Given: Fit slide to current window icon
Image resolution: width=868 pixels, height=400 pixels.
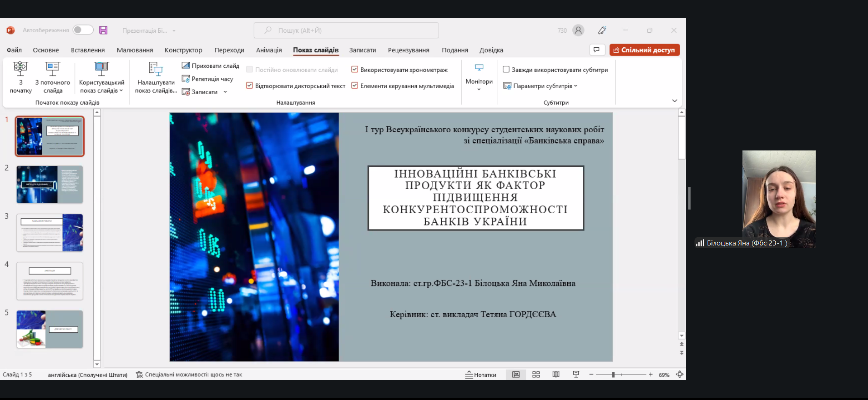Looking at the screenshot, I should 680,375.
